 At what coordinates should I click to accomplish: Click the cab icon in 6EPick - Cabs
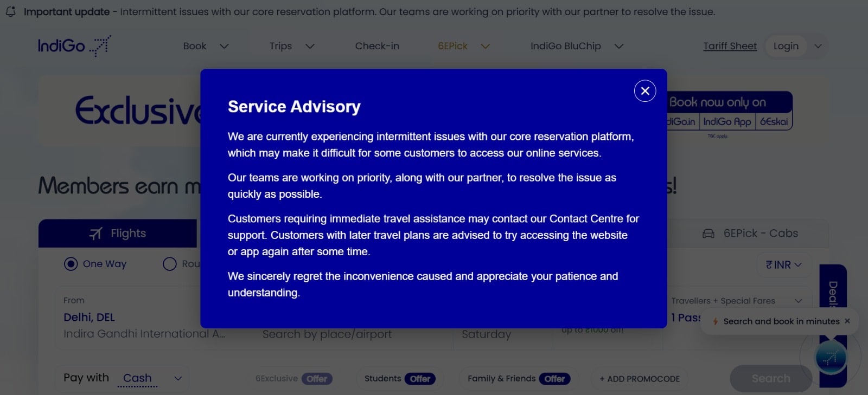(709, 234)
